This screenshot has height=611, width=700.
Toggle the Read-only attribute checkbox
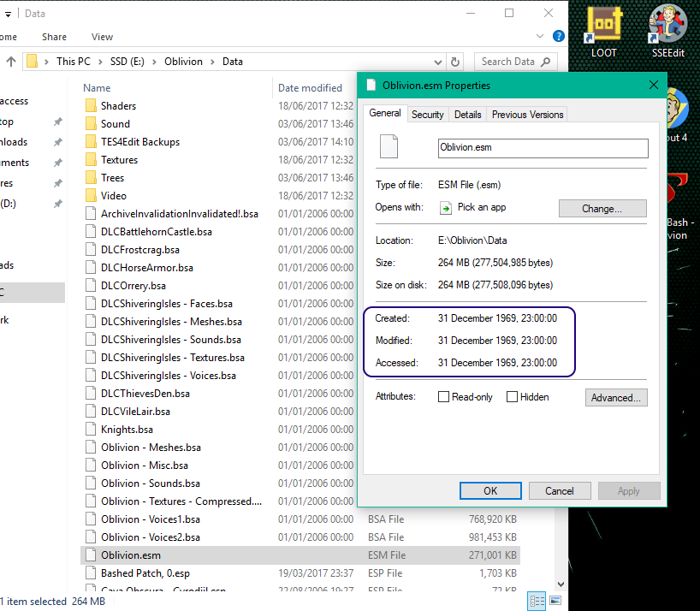coord(443,397)
